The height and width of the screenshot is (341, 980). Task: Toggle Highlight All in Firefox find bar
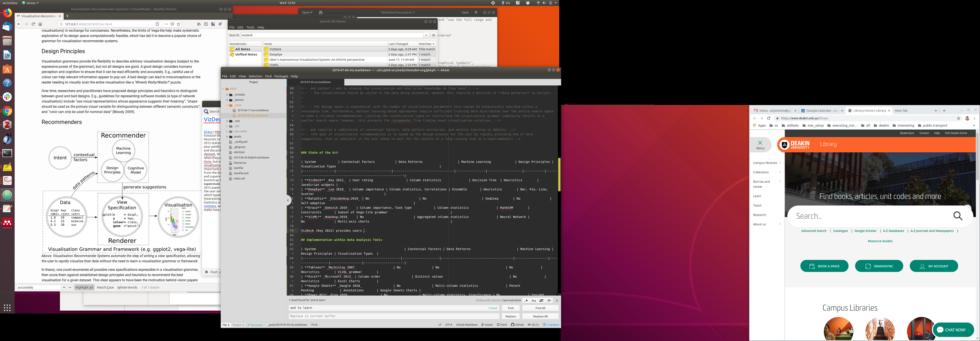click(x=84, y=287)
